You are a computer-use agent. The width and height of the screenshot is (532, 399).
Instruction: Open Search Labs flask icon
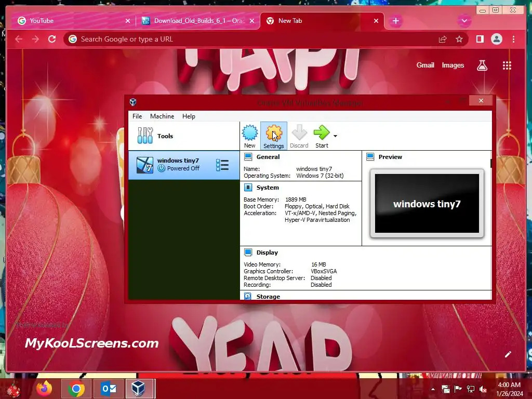(482, 65)
